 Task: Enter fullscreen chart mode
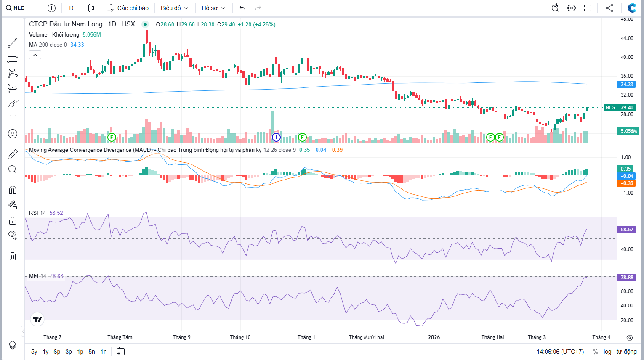point(588,8)
